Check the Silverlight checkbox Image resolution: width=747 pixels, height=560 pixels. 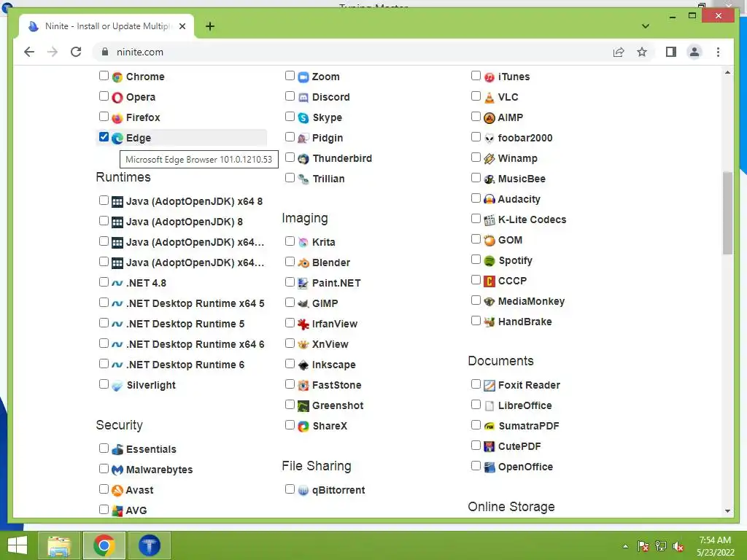[x=104, y=384]
